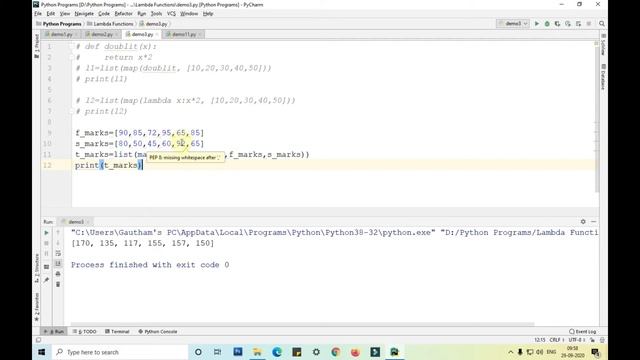Click Type here to search box
The height and width of the screenshot is (360, 640).
[x=120, y=352]
